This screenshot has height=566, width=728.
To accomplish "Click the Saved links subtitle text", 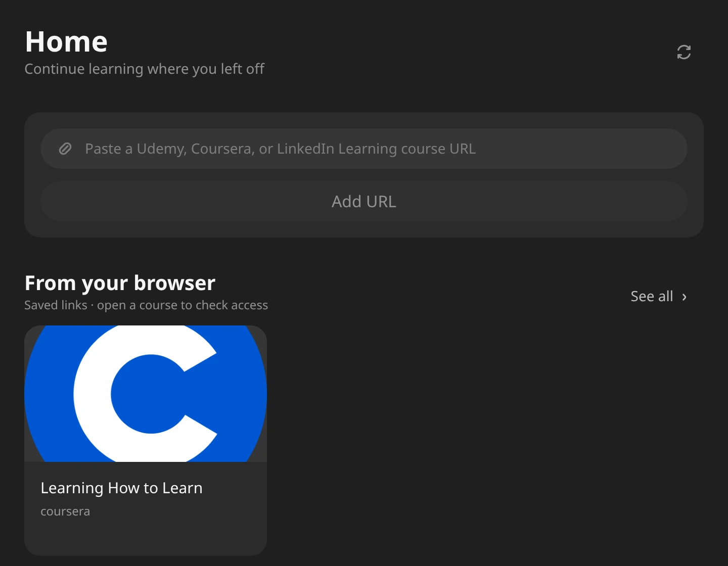I will (146, 305).
